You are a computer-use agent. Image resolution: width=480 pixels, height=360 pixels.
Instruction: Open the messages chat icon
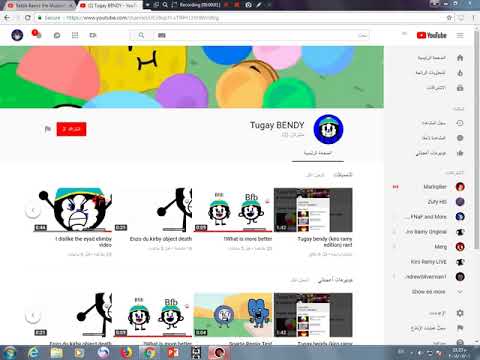[x=57, y=35]
